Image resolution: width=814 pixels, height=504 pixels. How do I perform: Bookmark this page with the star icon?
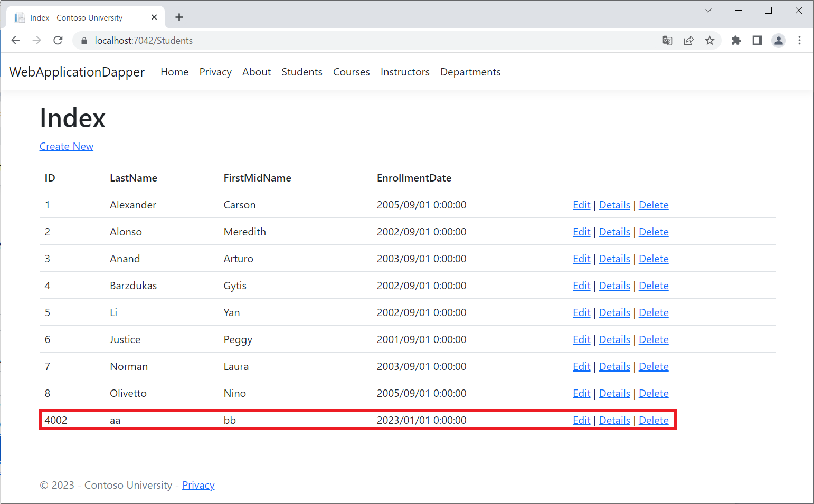coord(709,41)
